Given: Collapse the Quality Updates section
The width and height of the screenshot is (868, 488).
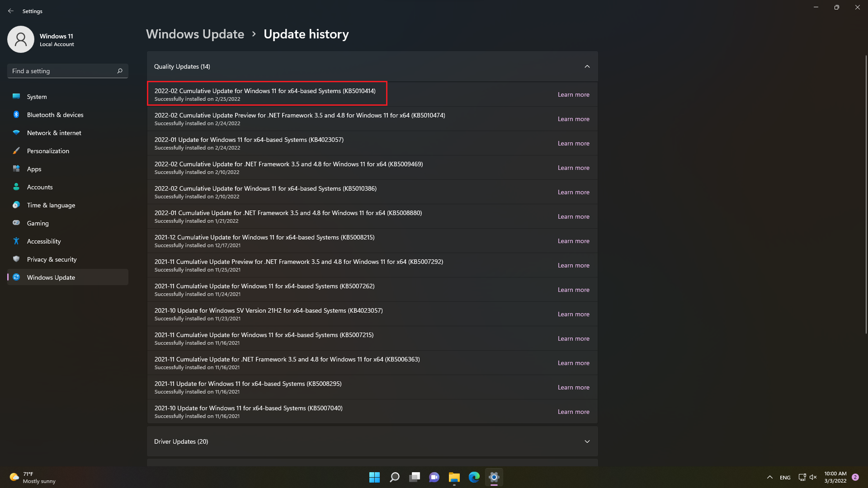Looking at the screenshot, I should coord(587,66).
